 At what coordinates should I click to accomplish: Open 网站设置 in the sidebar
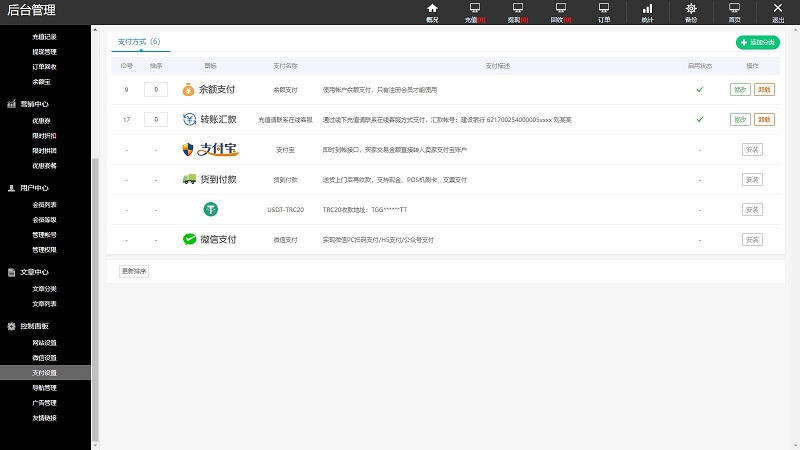point(44,343)
